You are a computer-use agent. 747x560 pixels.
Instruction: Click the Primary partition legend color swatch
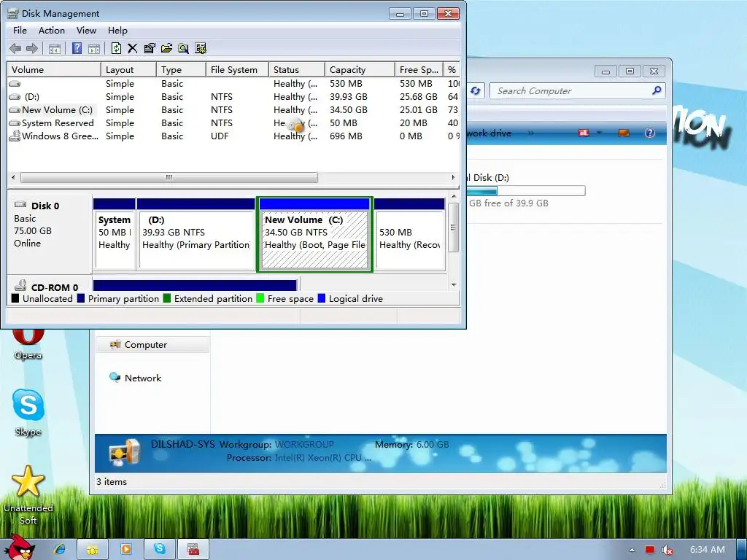80,298
